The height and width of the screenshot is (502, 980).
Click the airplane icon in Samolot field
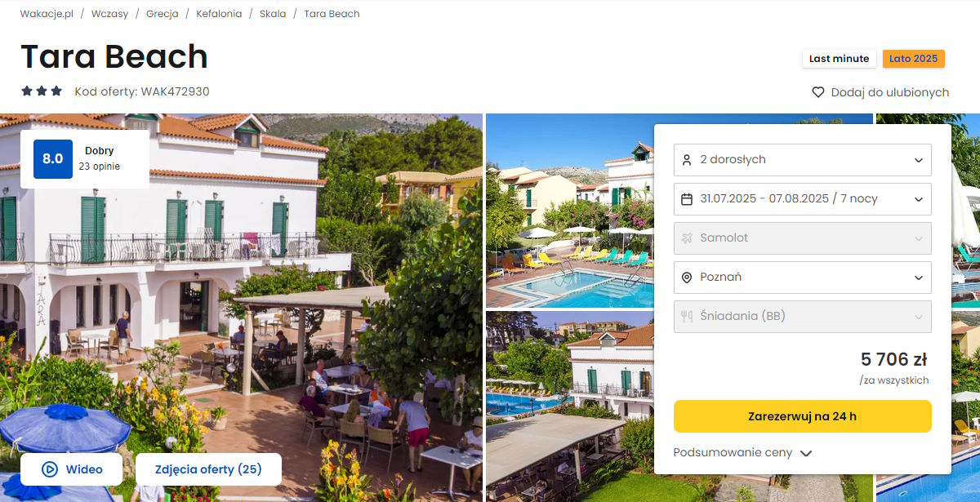pos(687,238)
